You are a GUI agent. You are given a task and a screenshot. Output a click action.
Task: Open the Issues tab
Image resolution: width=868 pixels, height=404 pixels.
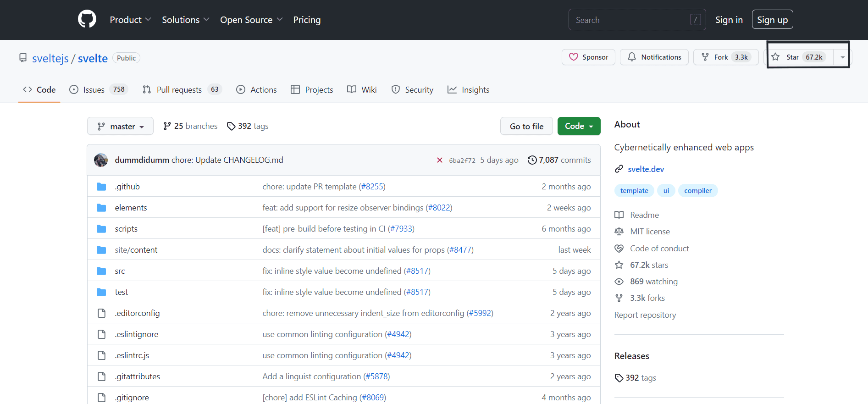(99, 90)
